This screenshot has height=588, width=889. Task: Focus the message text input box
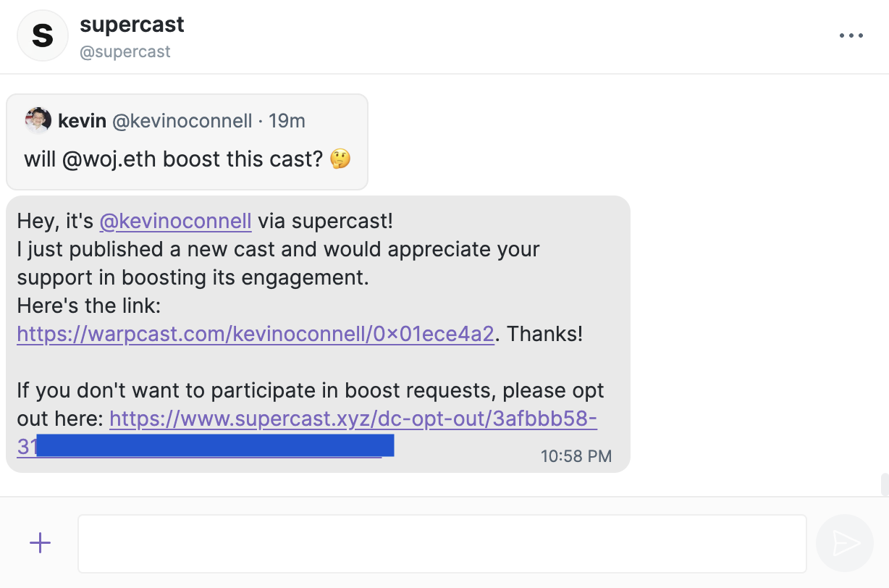tap(442, 544)
